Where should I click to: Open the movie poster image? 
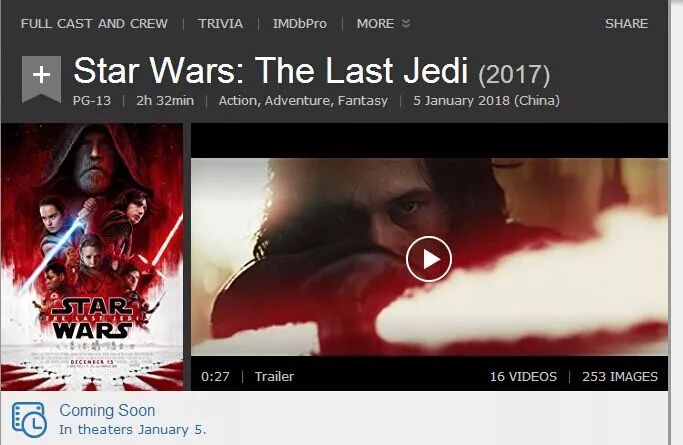(x=92, y=257)
